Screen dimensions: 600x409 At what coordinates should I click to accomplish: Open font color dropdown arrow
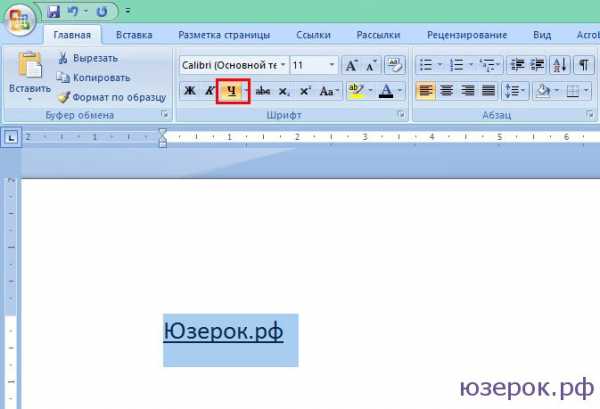400,91
